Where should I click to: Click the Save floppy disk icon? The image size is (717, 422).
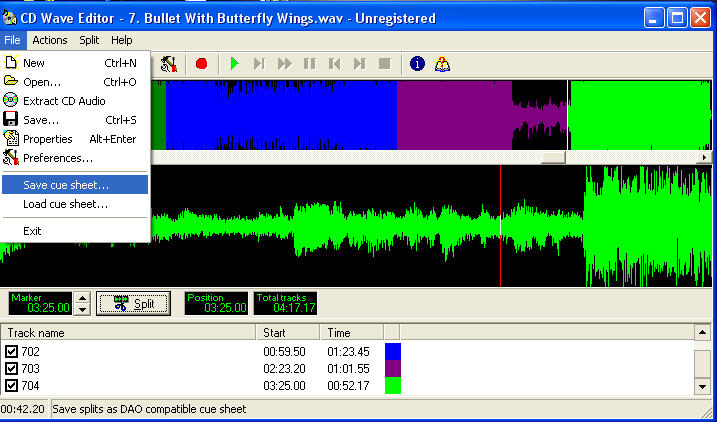pyautogui.click(x=11, y=119)
